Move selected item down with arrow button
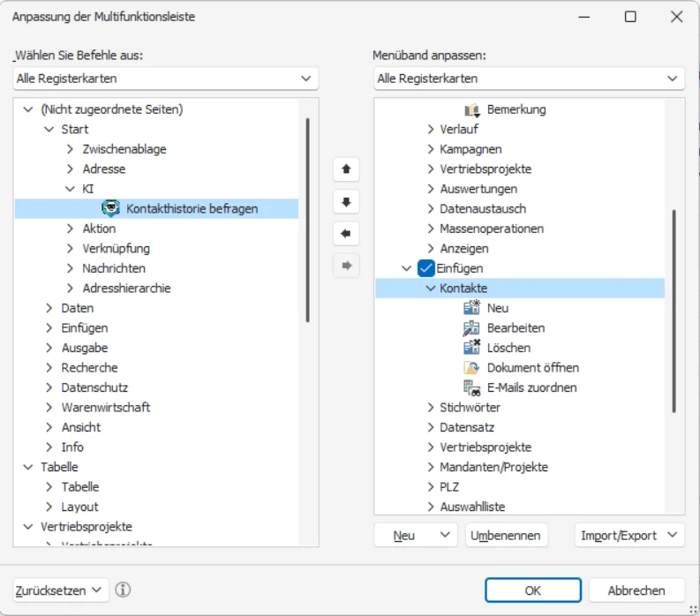Screen dimensions: 700x616 tap(346, 202)
